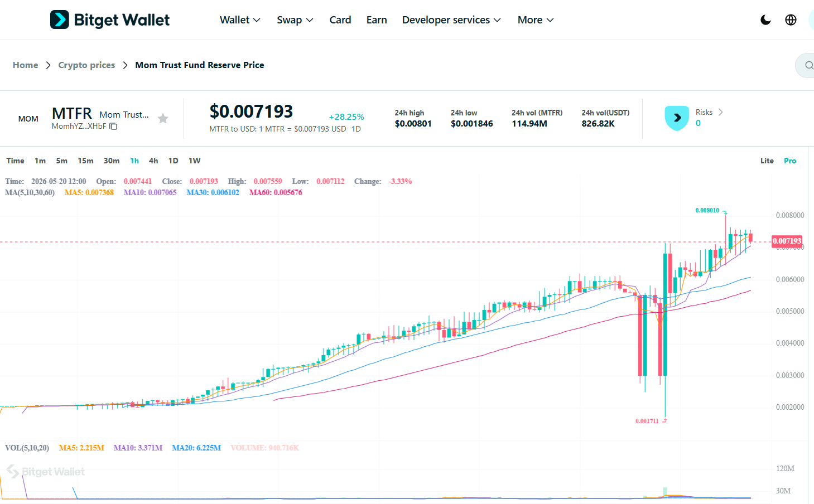Open the Card page

(x=340, y=20)
